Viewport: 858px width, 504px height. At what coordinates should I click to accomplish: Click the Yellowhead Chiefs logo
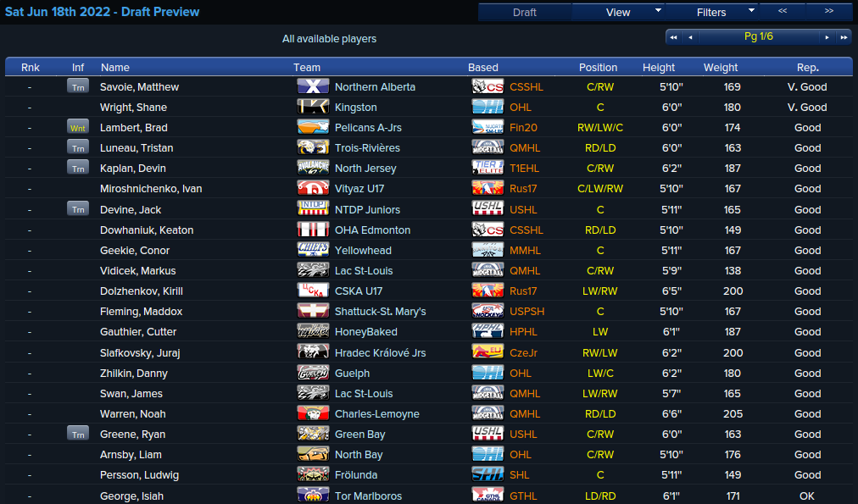click(x=313, y=250)
